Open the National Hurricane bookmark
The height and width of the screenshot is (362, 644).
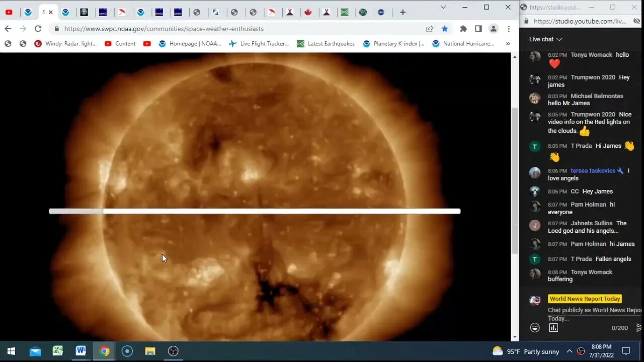pos(463,44)
